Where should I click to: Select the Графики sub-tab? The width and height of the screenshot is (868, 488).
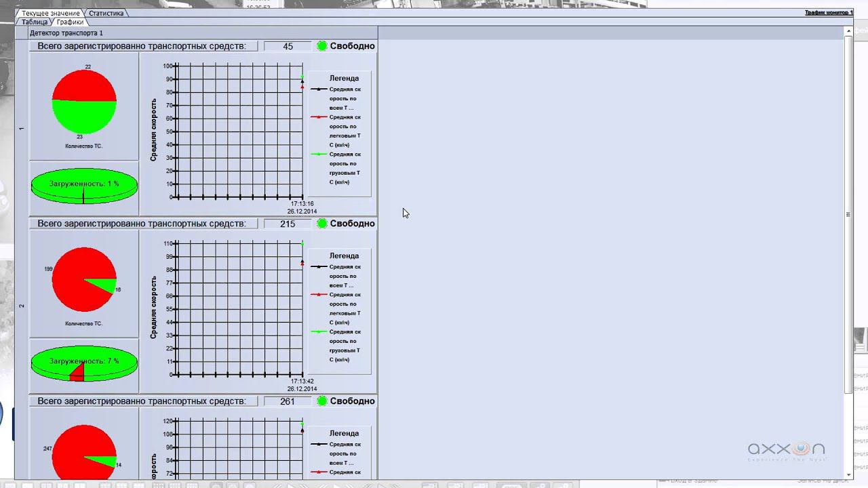(x=70, y=22)
